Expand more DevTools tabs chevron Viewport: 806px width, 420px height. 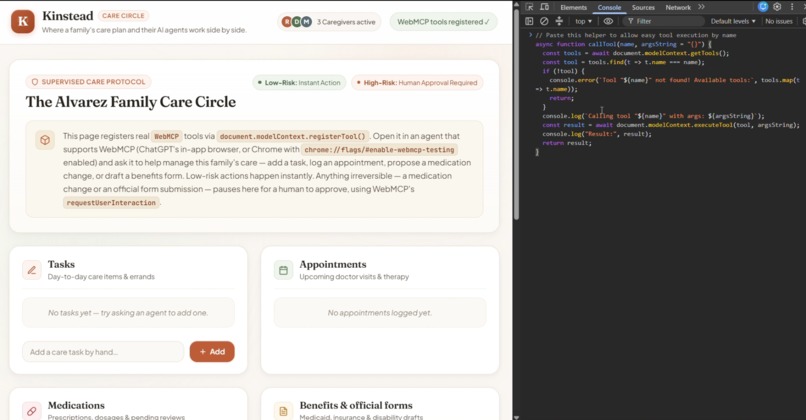pos(701,7)
